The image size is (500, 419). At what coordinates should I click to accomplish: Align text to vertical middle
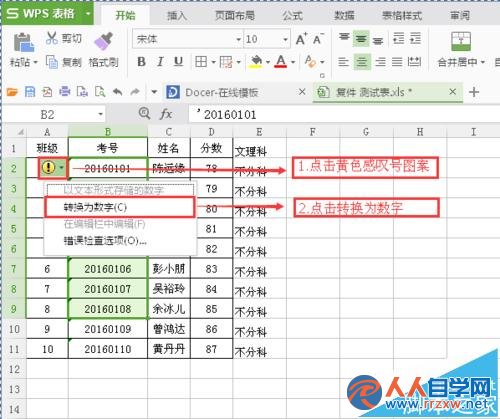[361, 39]
